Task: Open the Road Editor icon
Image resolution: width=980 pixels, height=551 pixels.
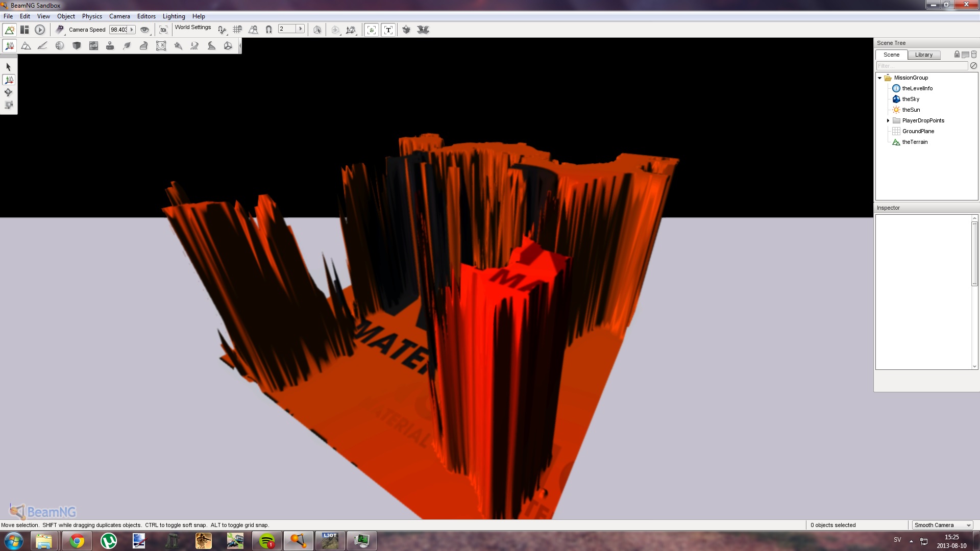Action: [211, 46]
